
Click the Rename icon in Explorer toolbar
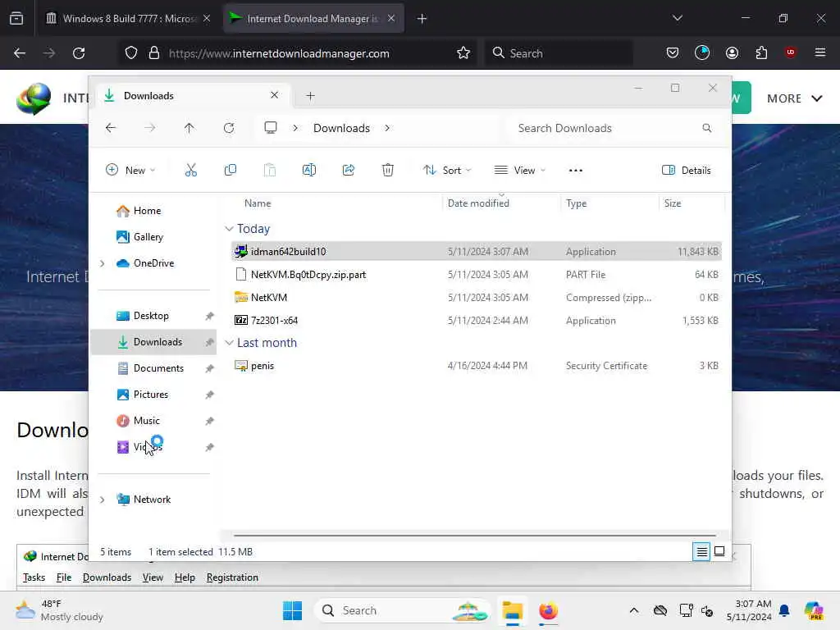coord(309,171)
